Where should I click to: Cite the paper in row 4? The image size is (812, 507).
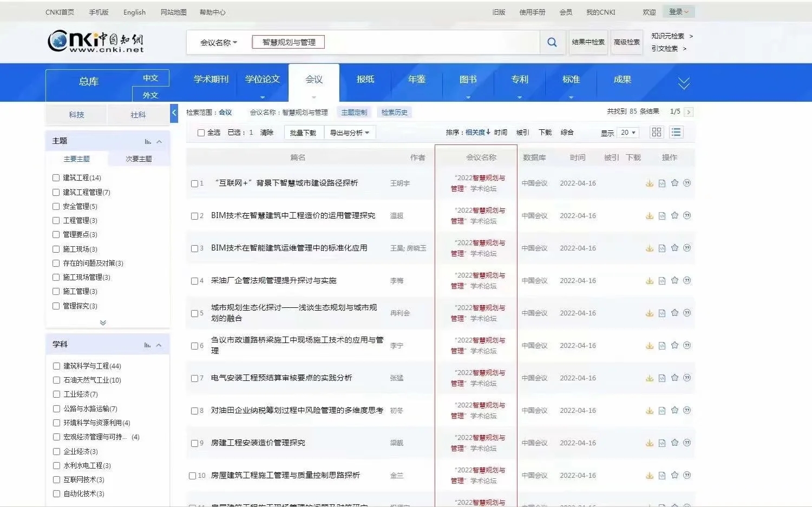coord(687,280)
